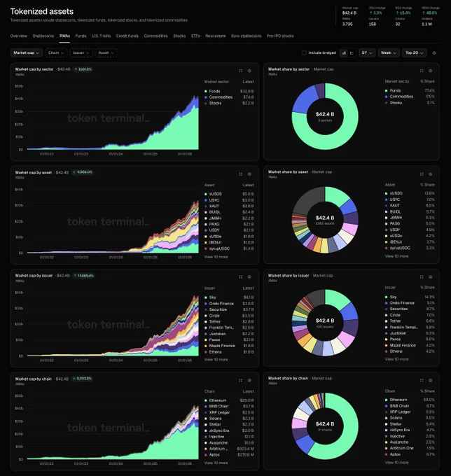Switch to the Overview tab
451x476 pixels.
pyautogui.click(x=18, y=36)
